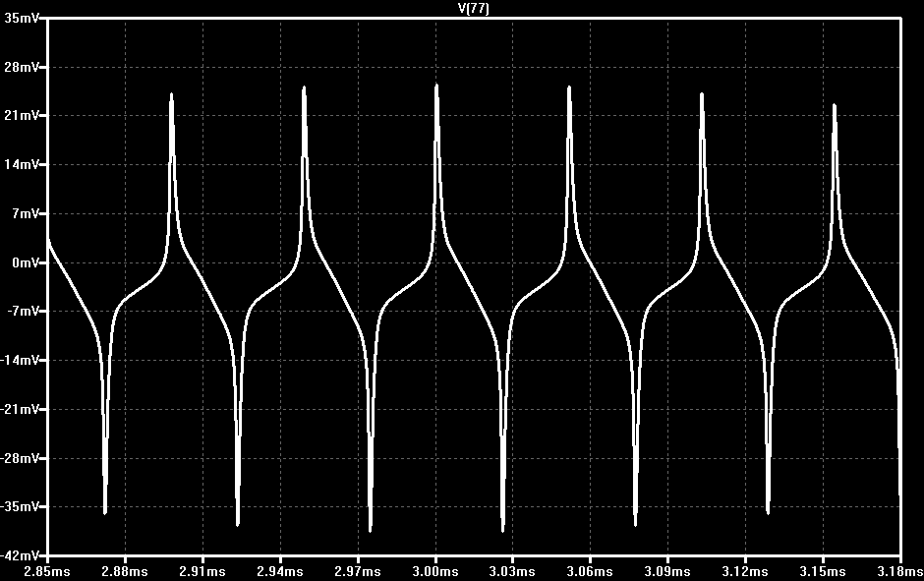Select the 7mV y-axis label
Screen dimensions: 924x581
click(x=26, y=213)
